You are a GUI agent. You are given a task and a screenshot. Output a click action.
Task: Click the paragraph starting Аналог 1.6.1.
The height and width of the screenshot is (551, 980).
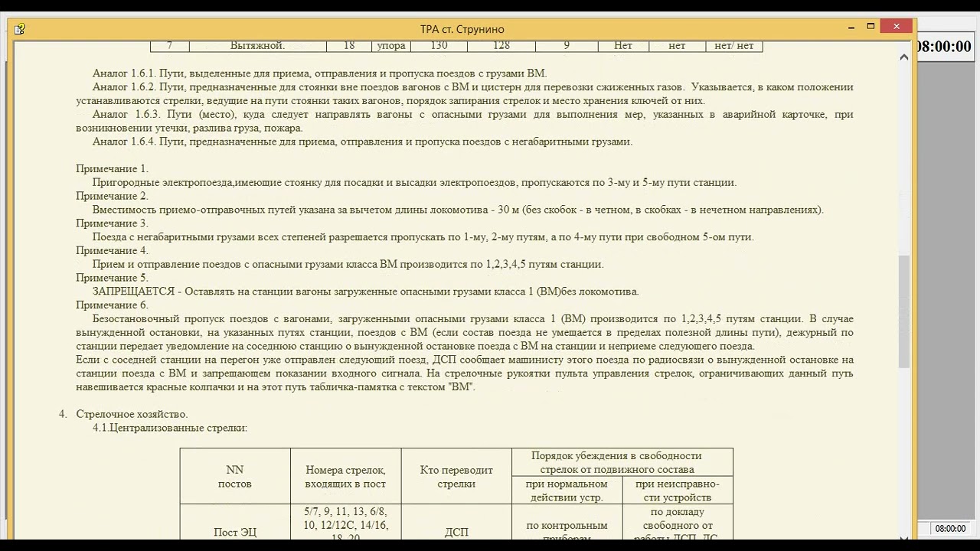[x=320, y=73]
